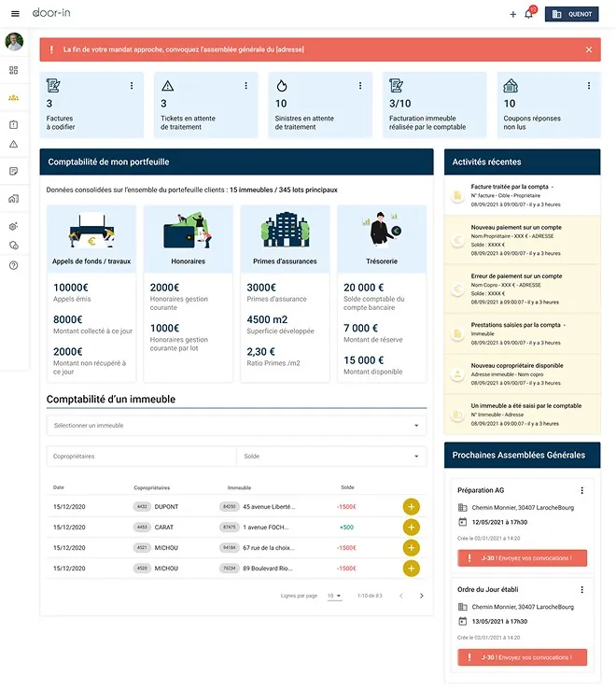Click plus button on 89 Boulevard Rio row

[x=411, y=568]
